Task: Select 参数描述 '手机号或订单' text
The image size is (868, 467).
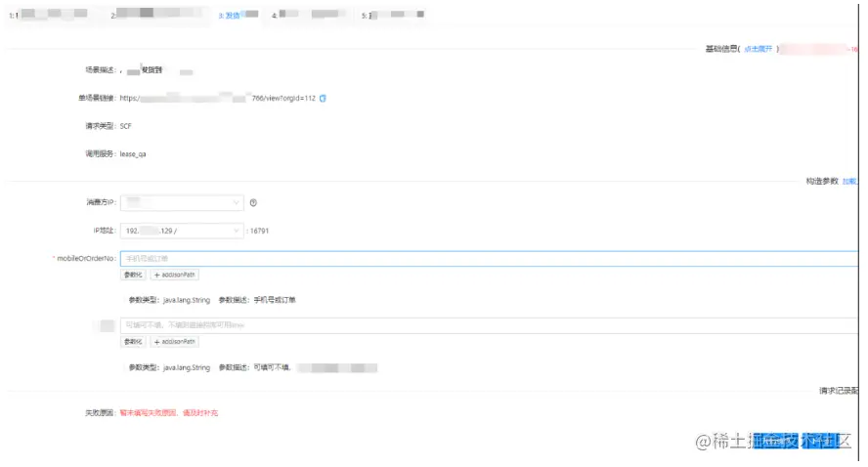Action: tap(275, 301)
